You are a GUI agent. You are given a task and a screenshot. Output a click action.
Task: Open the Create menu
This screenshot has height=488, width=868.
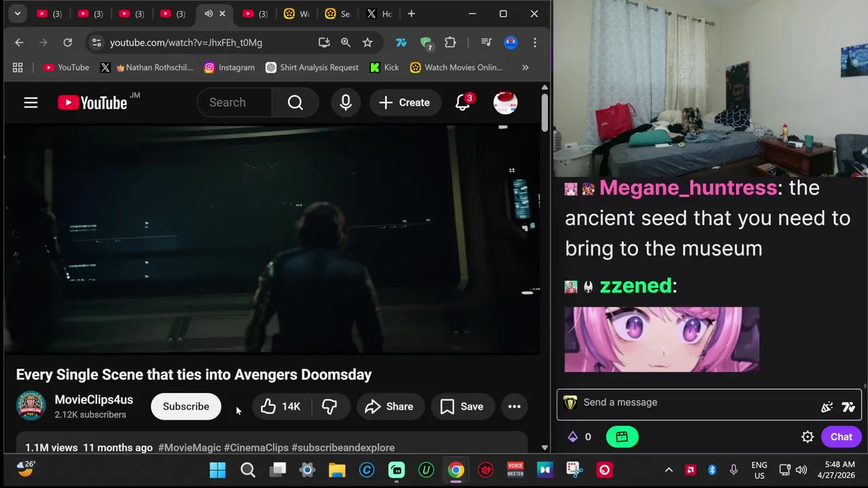pos(404,102)
